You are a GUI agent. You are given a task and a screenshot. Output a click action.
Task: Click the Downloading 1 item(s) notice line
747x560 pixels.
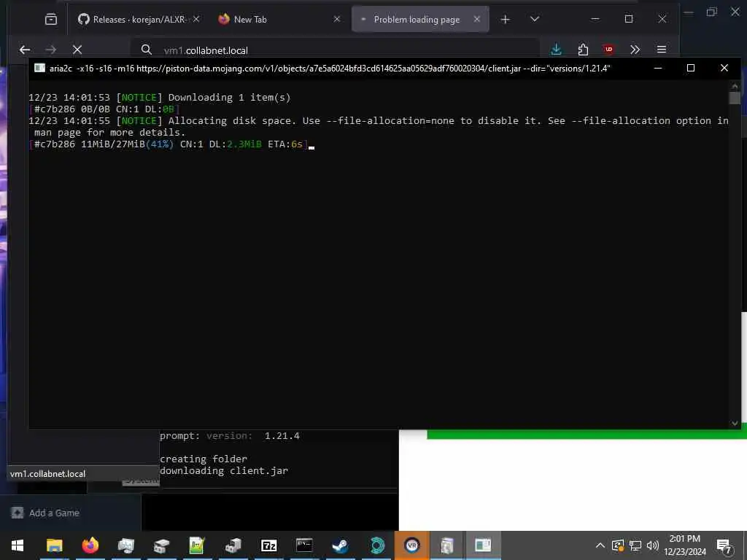(160, 98)
